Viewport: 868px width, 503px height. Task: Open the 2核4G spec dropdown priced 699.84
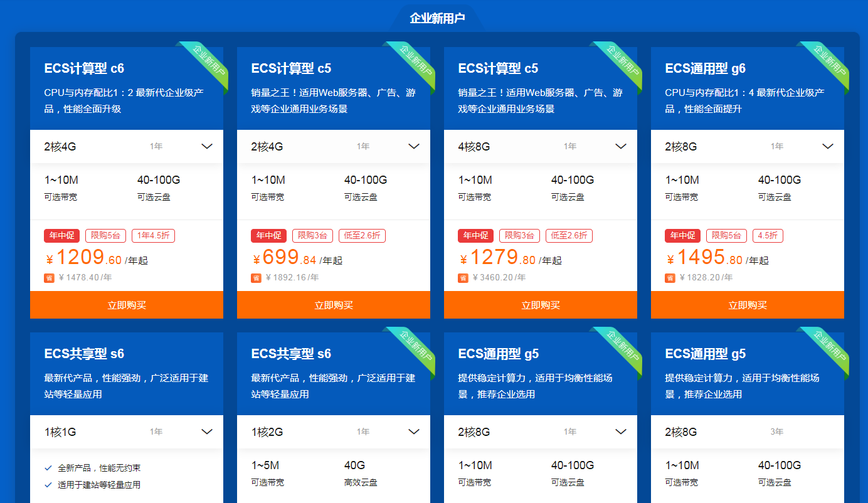coord(334,146)
